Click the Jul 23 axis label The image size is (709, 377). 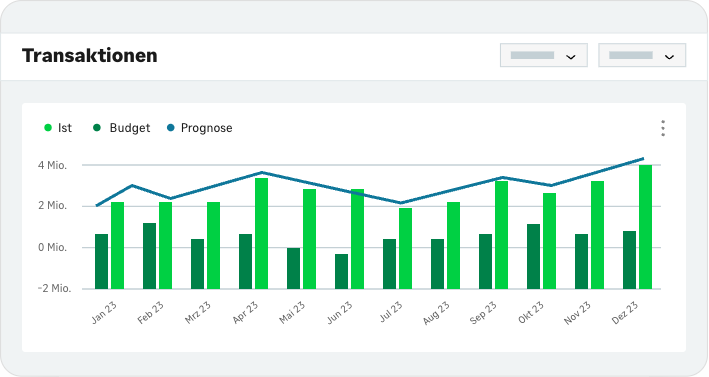[391, 311]
